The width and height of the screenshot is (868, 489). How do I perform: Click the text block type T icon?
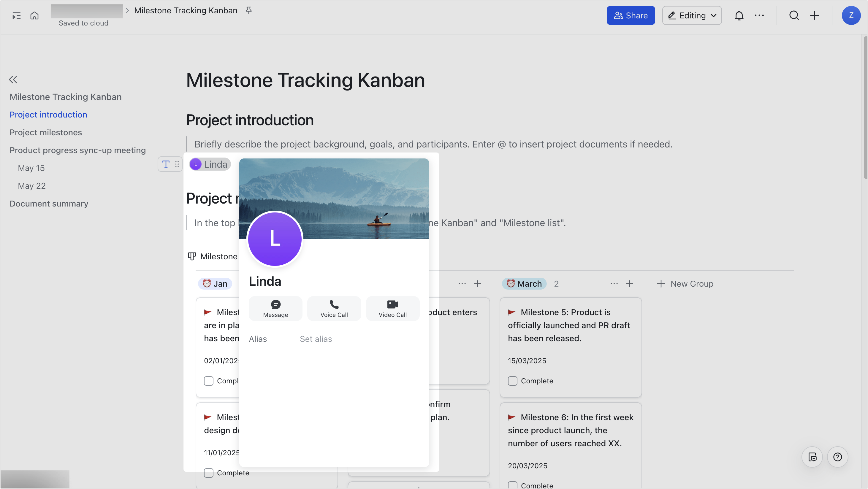click(166, 164)
